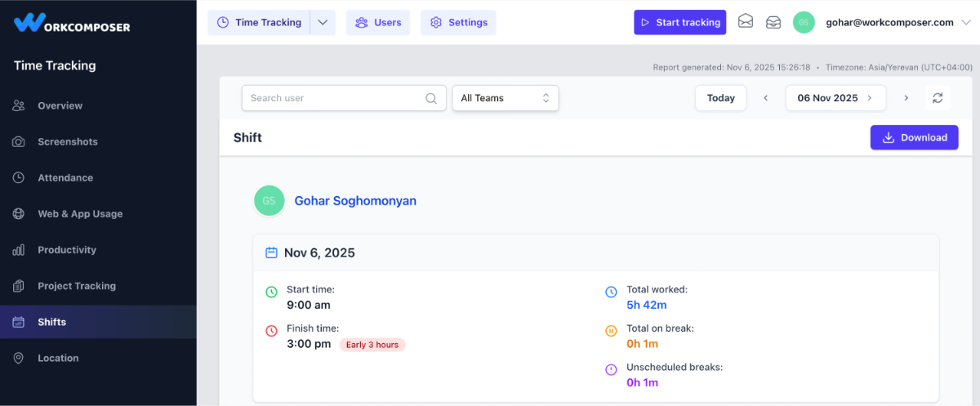The width and height of the screenshot is (980, 406).
Task: Click Start tracking button
Action: 680,22
